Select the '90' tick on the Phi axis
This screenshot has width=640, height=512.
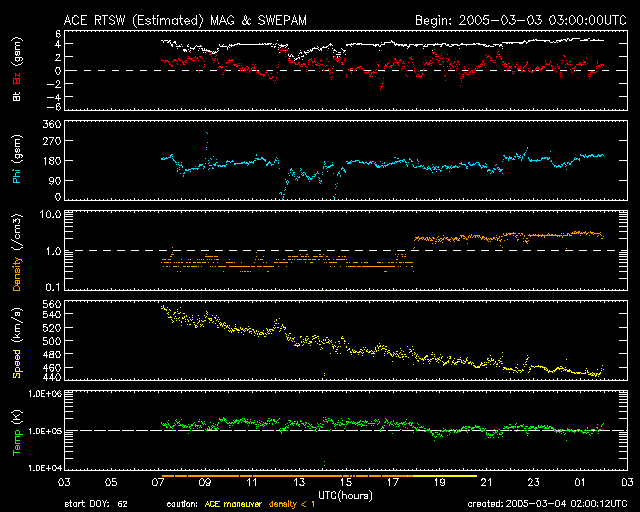pyautogui.click(x=55, y=180)
